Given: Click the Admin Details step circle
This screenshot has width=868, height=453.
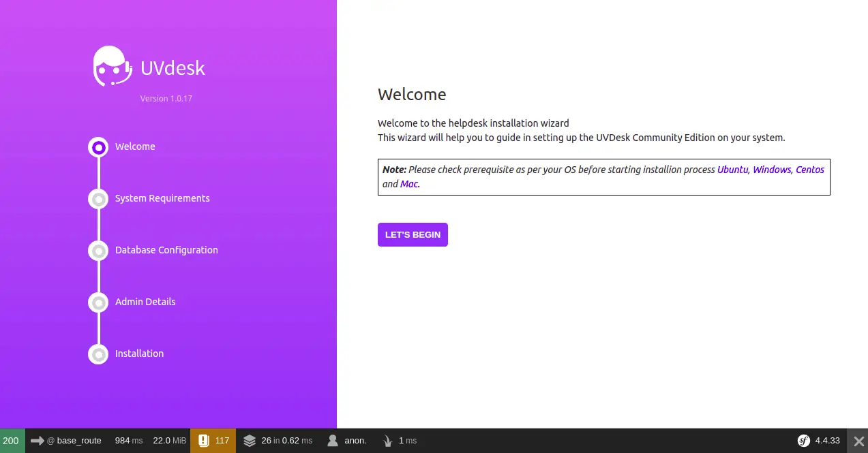Looking at the screenshot, I should pyautogui.click(x=99, y=302).
